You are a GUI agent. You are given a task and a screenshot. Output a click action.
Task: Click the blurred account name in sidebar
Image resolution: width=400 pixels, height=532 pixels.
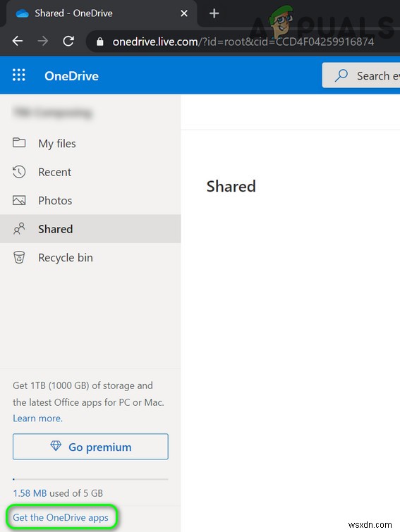click(x=52, y=112)
